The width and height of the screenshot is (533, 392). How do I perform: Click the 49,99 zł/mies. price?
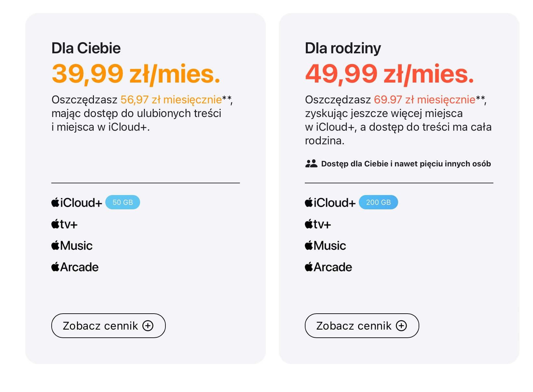tap(389, 74)
